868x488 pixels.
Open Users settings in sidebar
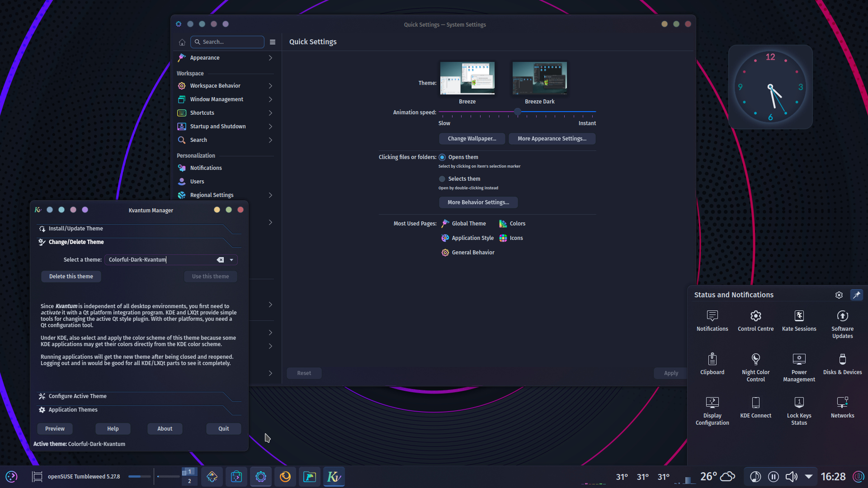click(225, 182)
